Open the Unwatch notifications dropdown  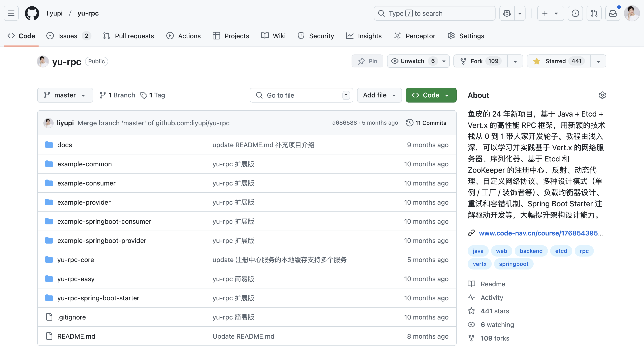pos(418,61)
